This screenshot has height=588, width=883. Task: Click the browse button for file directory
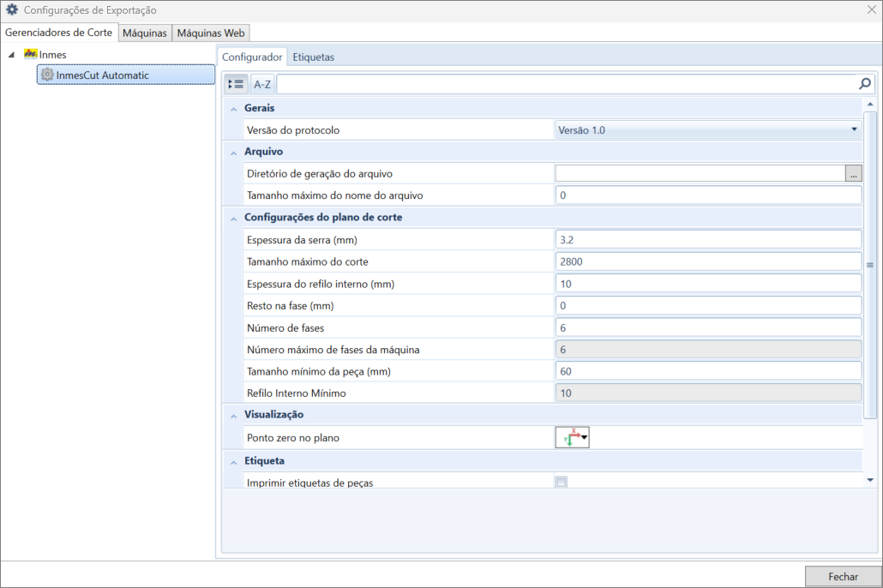tap(853, 174)
